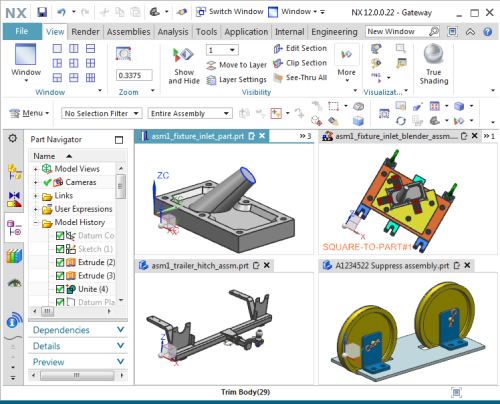
Task: Click the resource bar settings gear
Action: click(13, 138)
